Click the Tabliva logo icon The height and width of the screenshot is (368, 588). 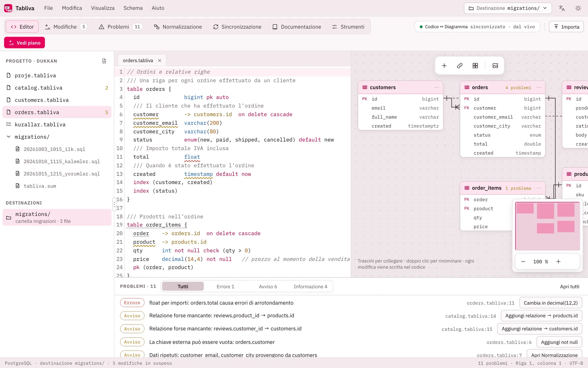(8, 8)
